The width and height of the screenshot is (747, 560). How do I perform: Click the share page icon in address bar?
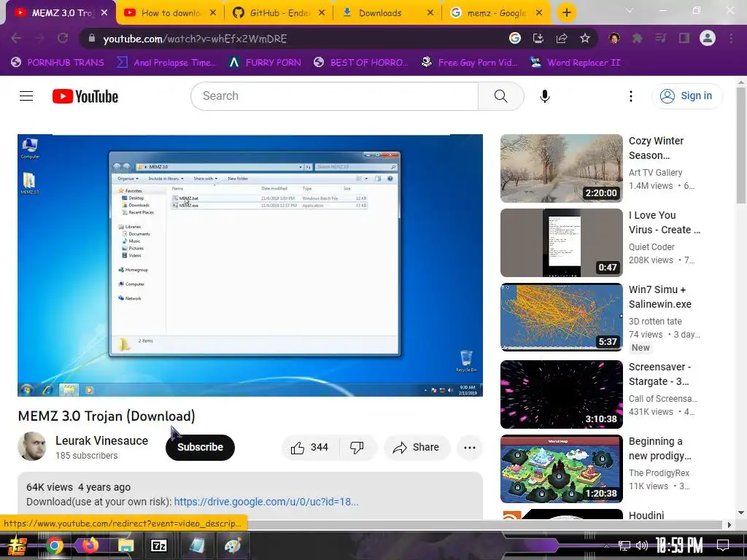(x=562, y=39)
